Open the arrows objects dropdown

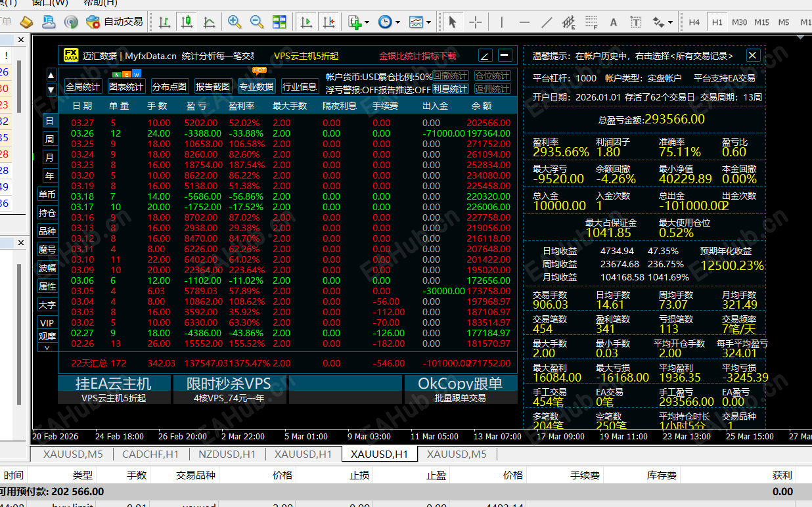[x=663, y=22]
